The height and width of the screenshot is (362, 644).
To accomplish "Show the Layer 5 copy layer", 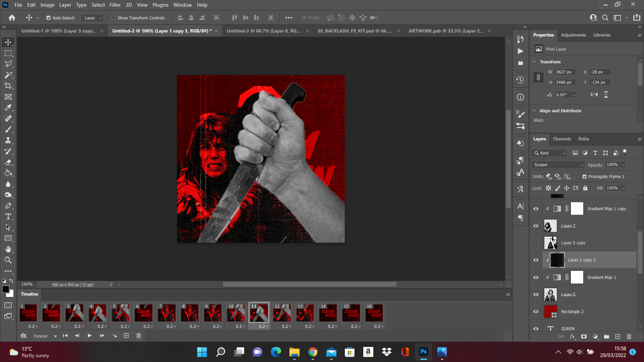I will point(536,243).
